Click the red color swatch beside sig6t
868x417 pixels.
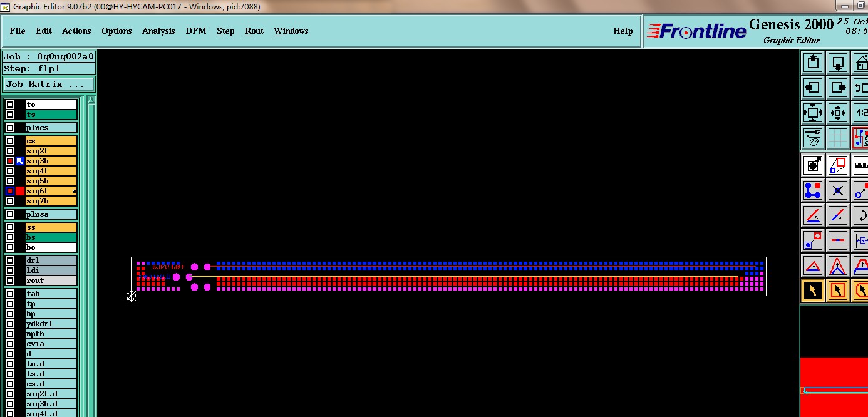[x=20, y=191]
